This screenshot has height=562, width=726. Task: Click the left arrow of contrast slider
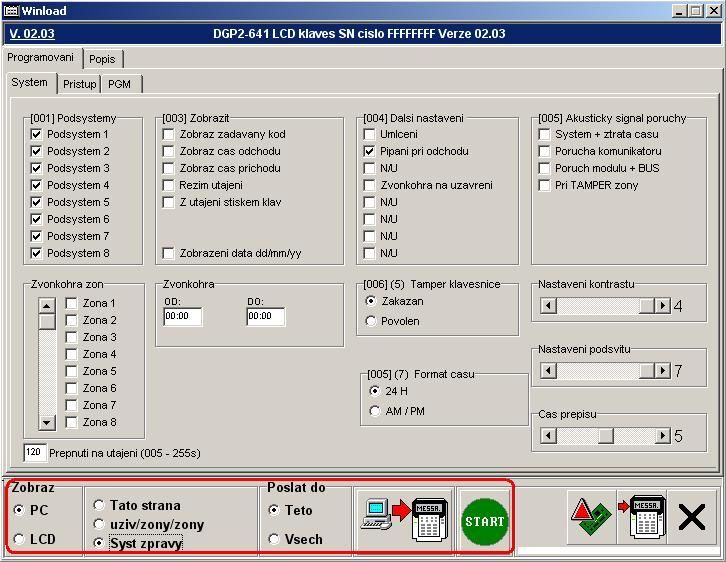(548, 306)
